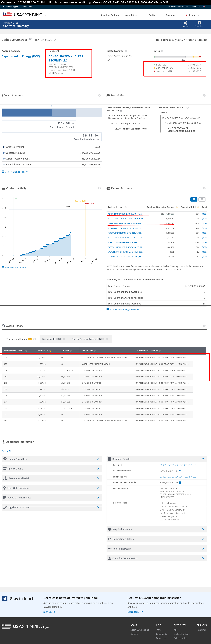This screenshot has height=644, width=211.
Task: Click Sign Up for release notes
Action: click(49, 612)
